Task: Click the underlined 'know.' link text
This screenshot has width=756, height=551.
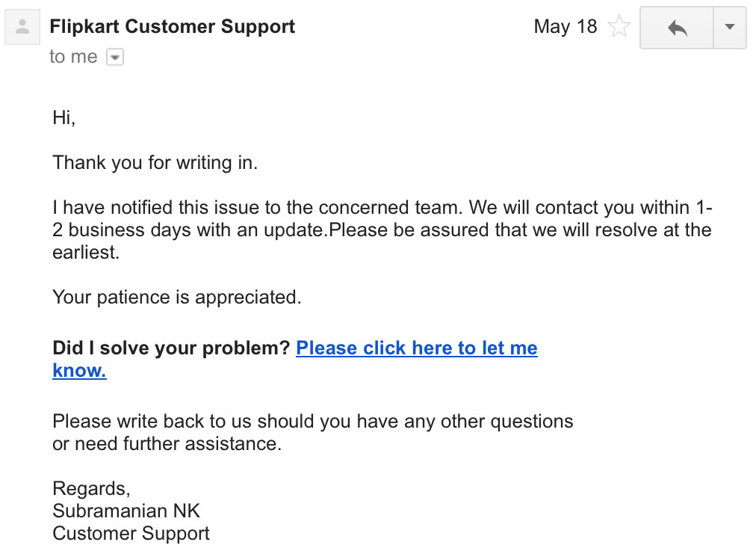Action: tap(79, 370)
